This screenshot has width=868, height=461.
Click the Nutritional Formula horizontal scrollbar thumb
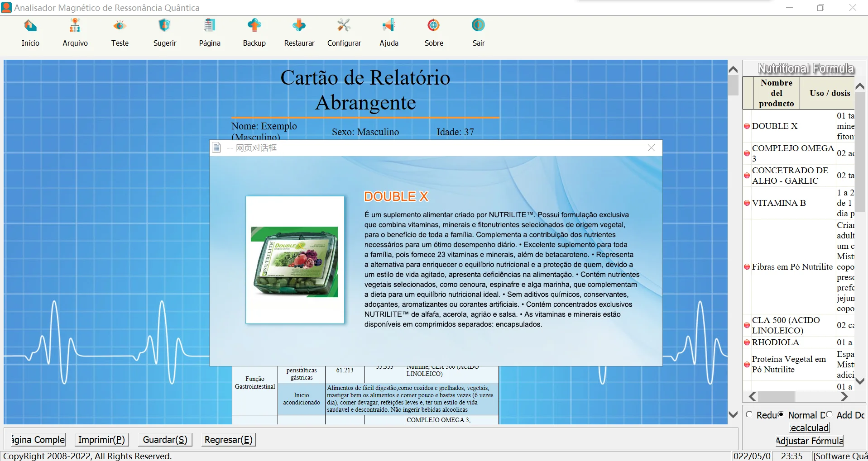(777, 397)
